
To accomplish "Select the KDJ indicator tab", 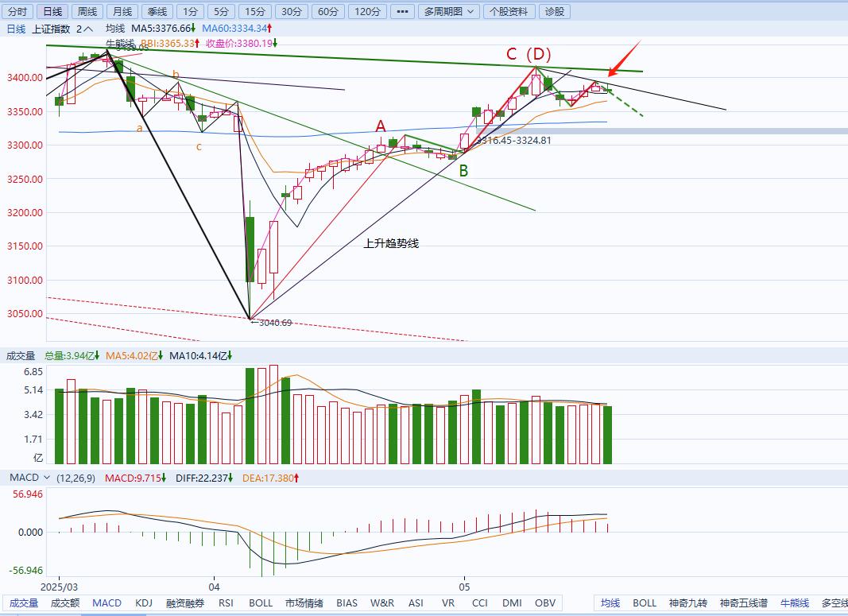I will tap(144, 603).
